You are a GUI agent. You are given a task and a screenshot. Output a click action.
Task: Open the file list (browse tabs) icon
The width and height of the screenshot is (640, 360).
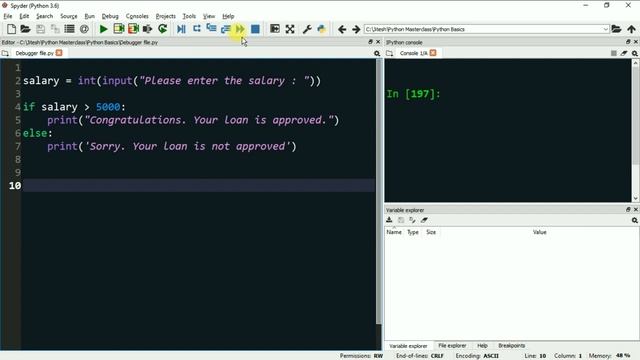point(69,29)
